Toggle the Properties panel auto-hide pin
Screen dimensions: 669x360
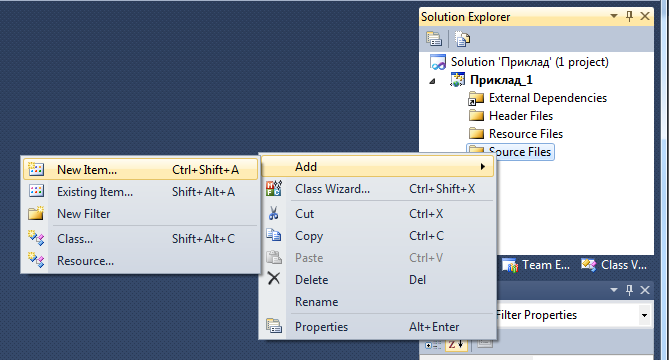coord(629,290)
